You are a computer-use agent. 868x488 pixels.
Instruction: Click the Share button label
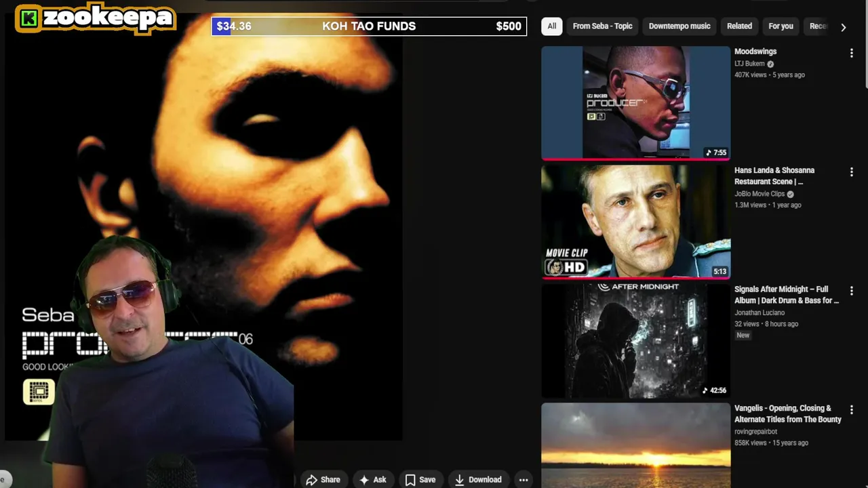tap(330, 480)
